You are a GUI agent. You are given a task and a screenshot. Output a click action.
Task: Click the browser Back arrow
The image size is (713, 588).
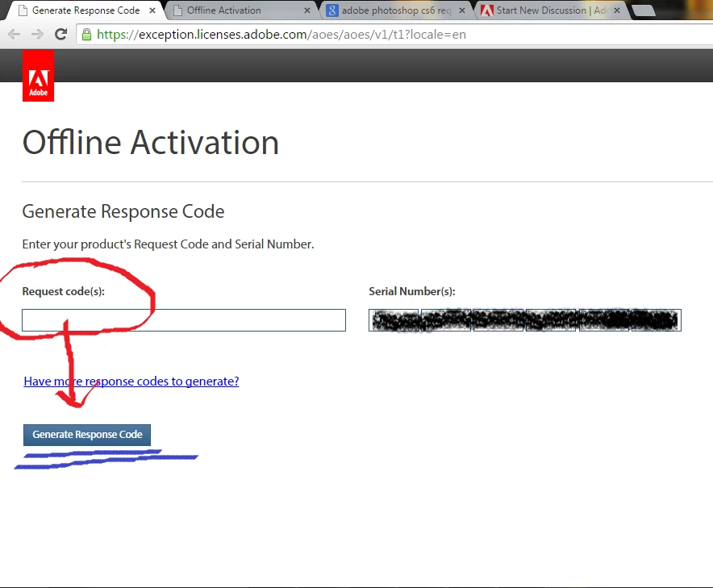tap(14, 35)
